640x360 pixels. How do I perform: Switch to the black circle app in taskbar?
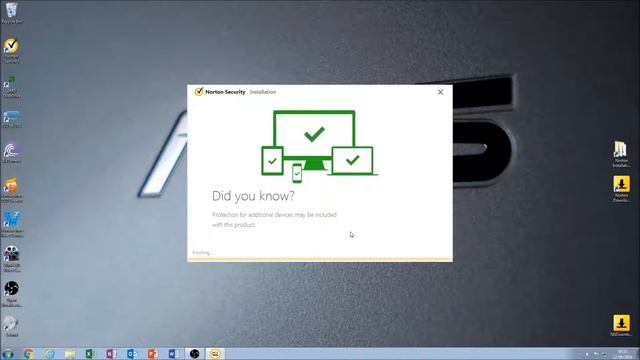194,354
